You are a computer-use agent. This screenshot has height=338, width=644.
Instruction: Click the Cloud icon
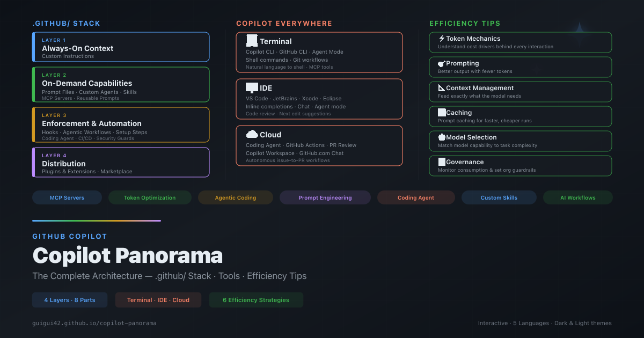pos(252,135)
